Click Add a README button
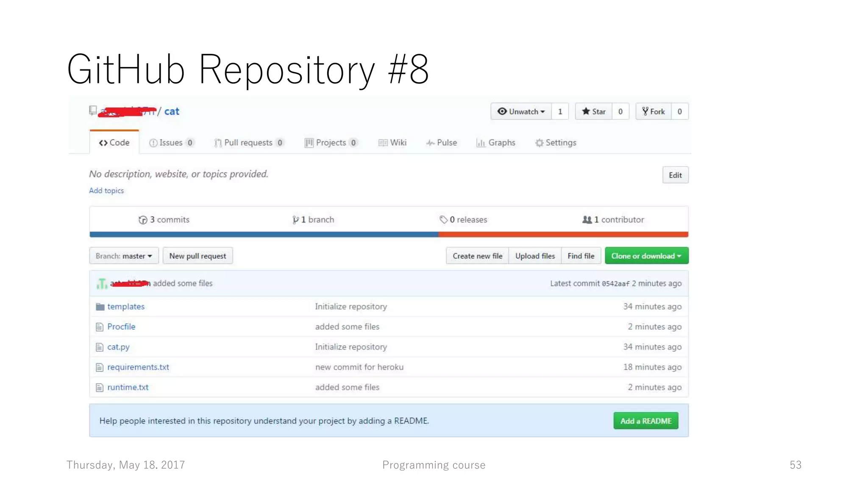This screenshot has height=488, width=868. (646, 421)
